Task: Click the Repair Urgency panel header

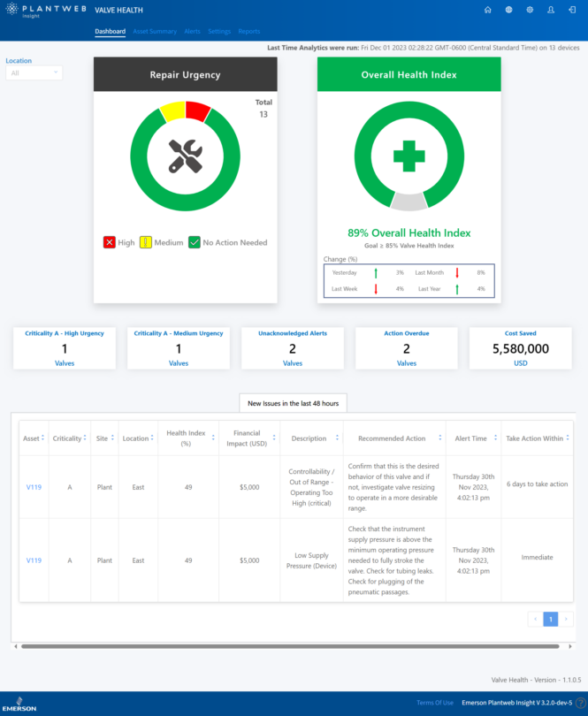Action: (186, 74)
